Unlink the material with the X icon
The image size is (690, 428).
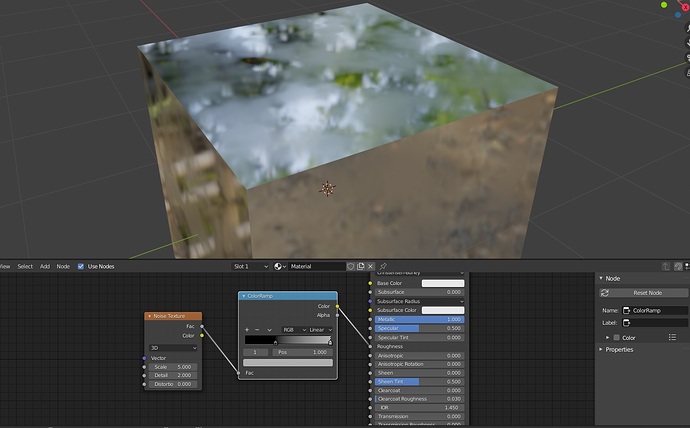click(371, 266)
